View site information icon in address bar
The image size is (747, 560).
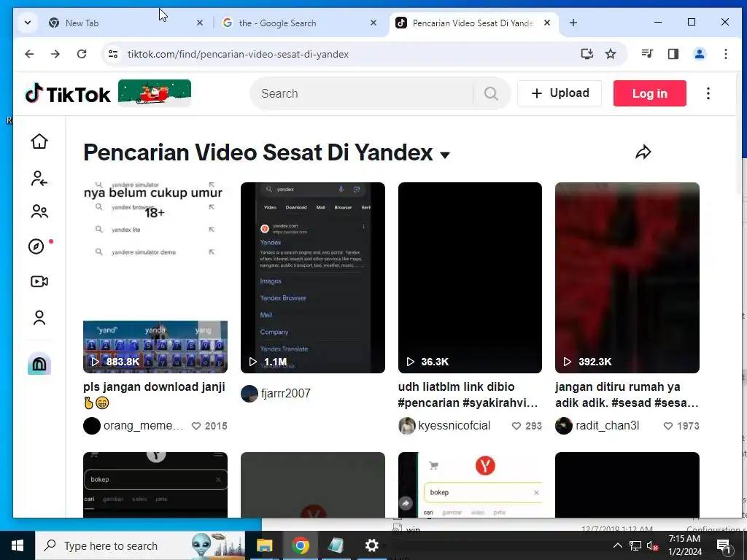pos(113,54)
